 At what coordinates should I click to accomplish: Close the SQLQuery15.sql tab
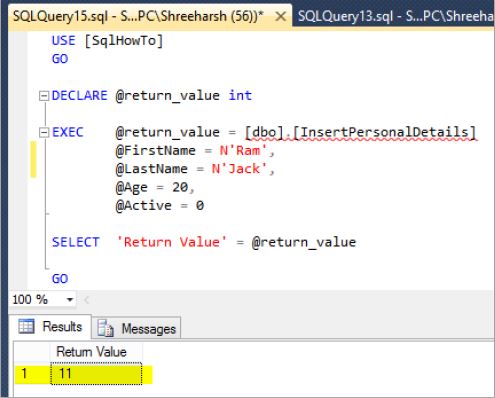tap(281, 16)
